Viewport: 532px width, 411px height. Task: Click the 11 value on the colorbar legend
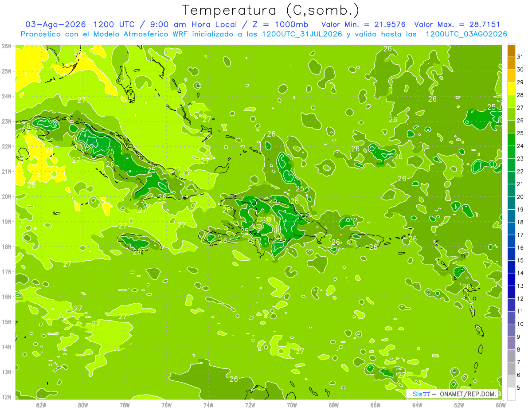click(520, 311)
